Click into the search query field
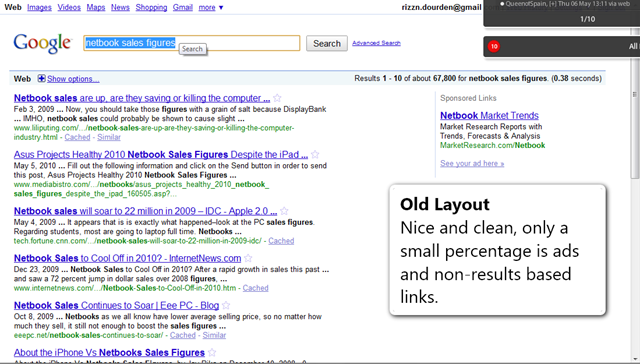The height and width of the screenshot is (364, 640). 191,43
